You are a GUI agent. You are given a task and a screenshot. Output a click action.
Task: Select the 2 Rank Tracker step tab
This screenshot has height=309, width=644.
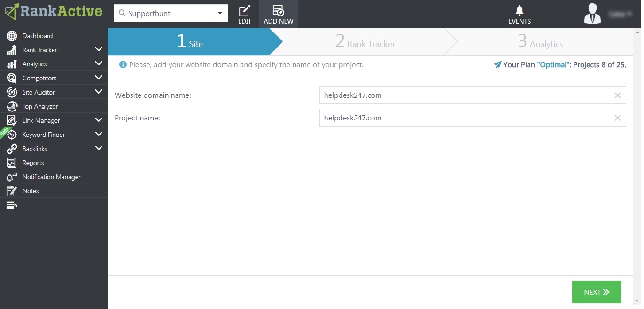click(365, 42)
